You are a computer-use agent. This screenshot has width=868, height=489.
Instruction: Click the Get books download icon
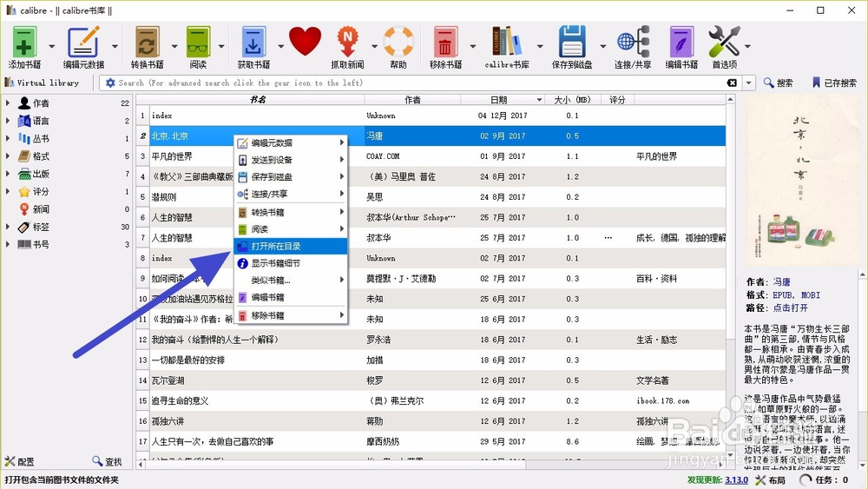[x=253, y=42]
